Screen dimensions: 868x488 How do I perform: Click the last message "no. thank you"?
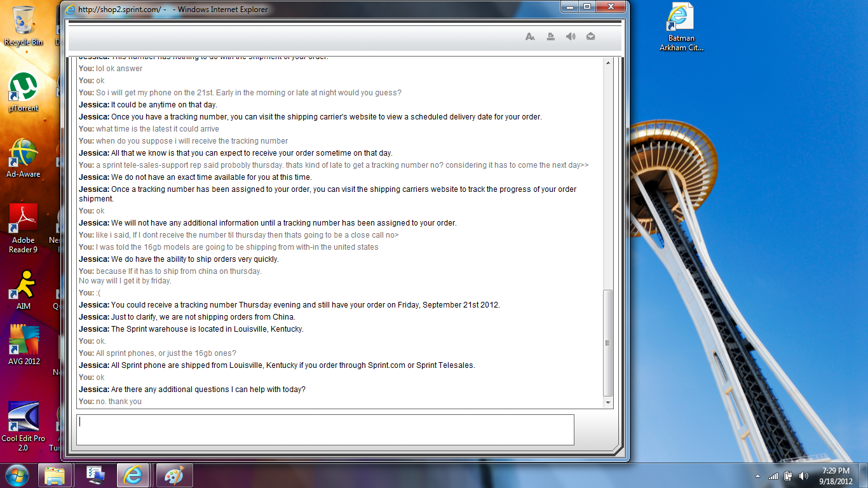click(119, 402)
